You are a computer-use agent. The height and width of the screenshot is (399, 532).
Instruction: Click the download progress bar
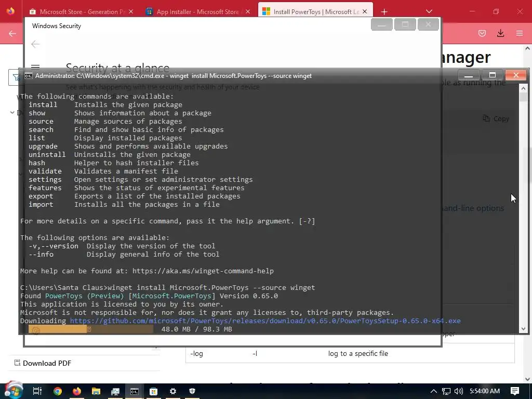(x=91, y=329)
